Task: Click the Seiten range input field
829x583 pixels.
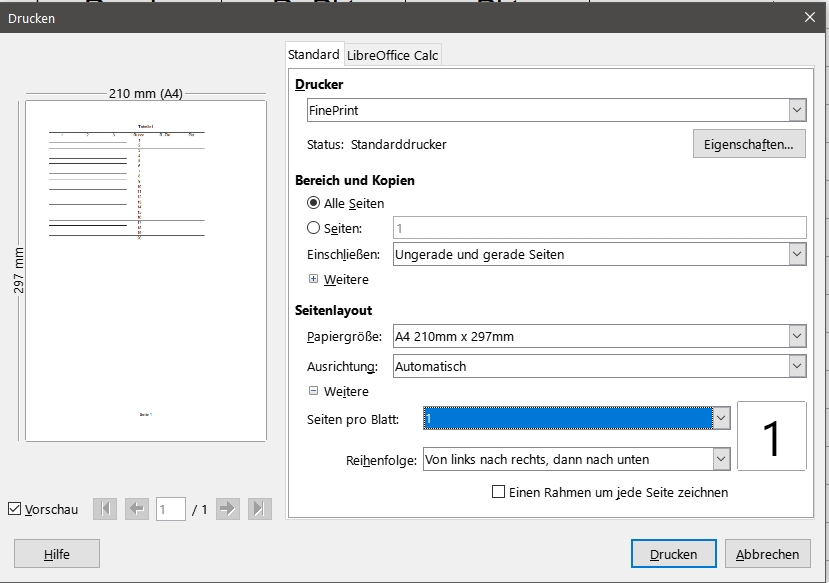Action: (600, 228)
